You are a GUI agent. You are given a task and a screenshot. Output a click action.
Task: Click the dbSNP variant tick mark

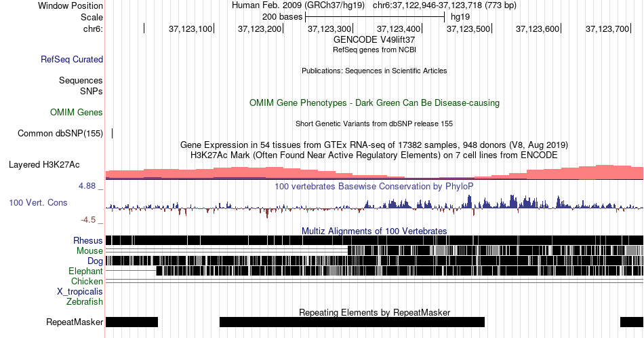click(x=112, y=133)
